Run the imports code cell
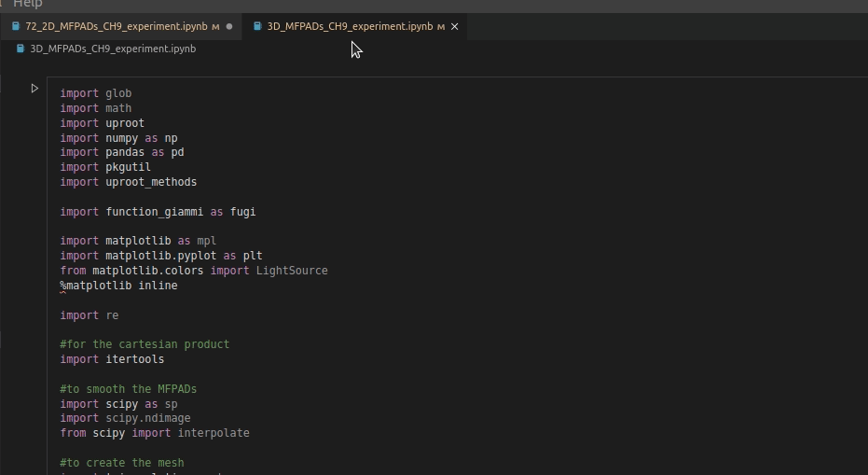The height and width of the screenshot is (475, 868). 34,88
